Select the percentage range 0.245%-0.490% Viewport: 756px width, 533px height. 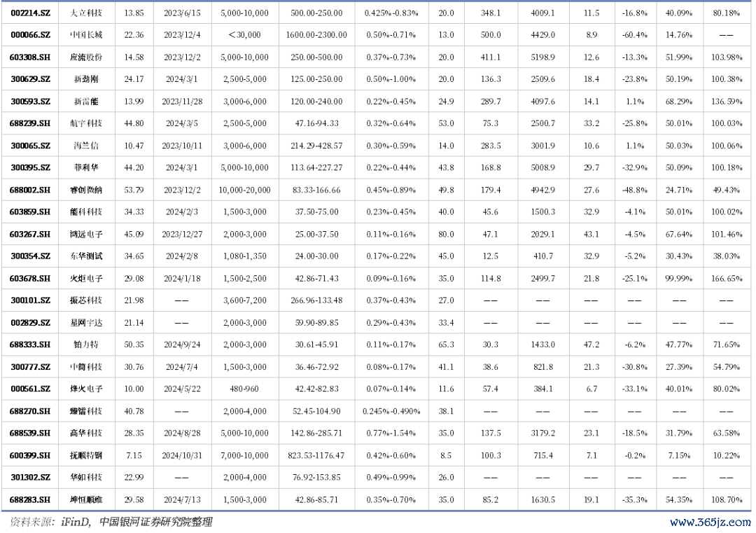(x=391, y=411)
